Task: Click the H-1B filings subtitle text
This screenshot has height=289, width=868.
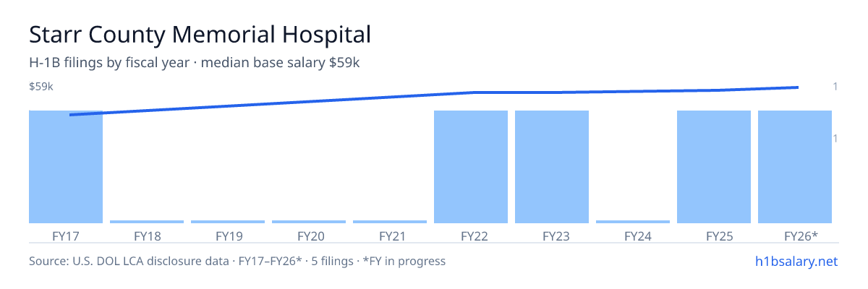Action: click(195, 63)
